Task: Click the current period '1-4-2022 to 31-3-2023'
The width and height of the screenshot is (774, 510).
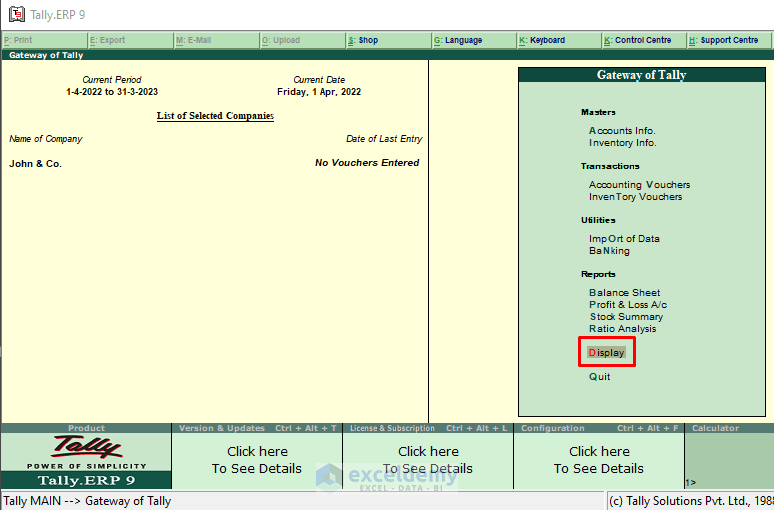Action: click(112, 92)
